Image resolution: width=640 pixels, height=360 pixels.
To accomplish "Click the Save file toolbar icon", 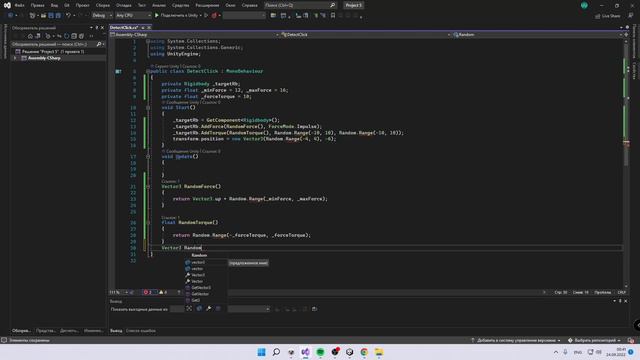I will 51,16.
